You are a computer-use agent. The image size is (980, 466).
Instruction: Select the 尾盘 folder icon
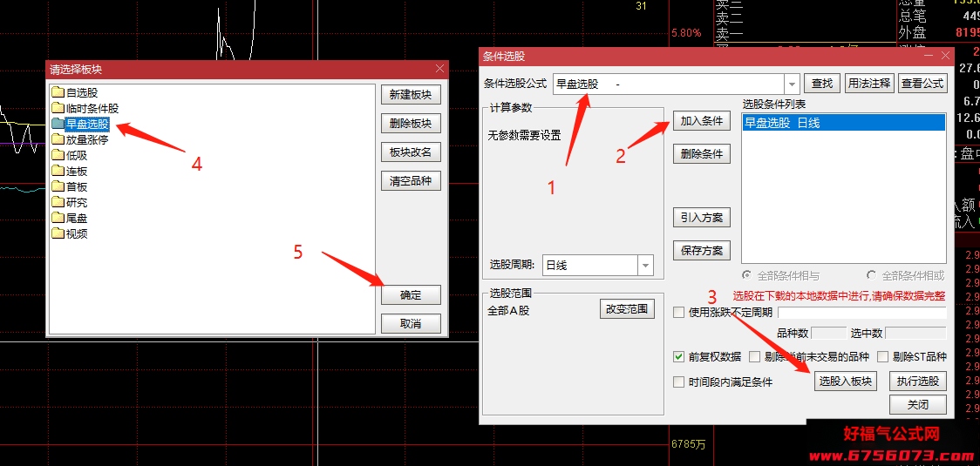tap(58, 218)
